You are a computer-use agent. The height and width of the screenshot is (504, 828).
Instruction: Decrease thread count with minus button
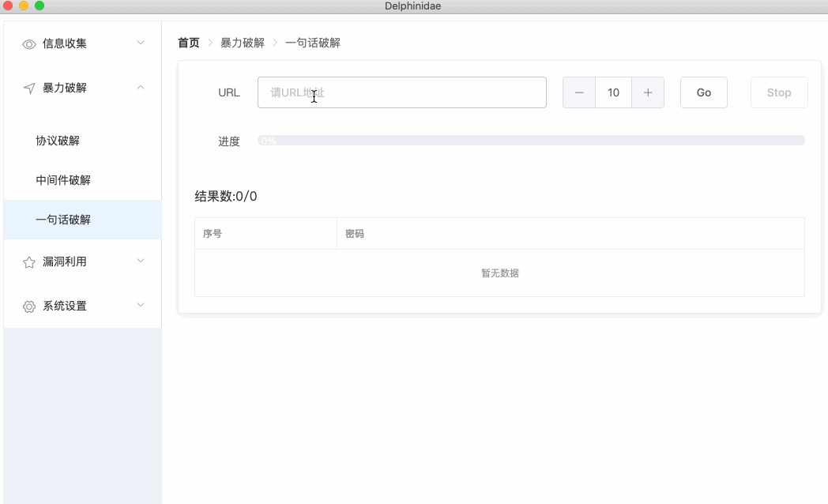pyautogui.click(x=579, y=92)
